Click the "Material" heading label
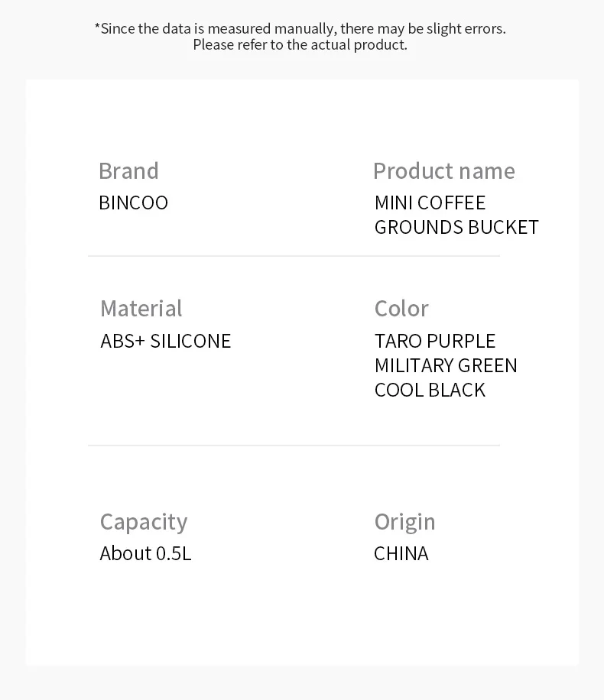 (x=141, y=308)
